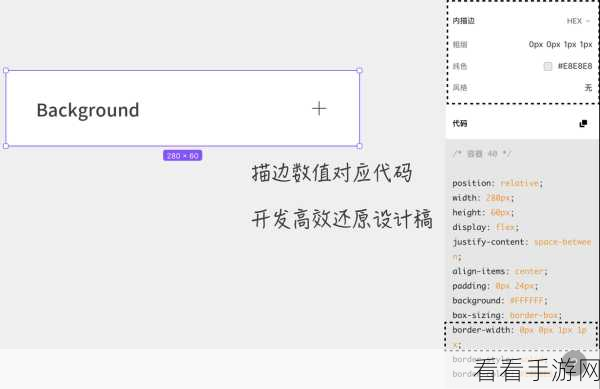Click the 内描边 section heading

click(463, 21)
